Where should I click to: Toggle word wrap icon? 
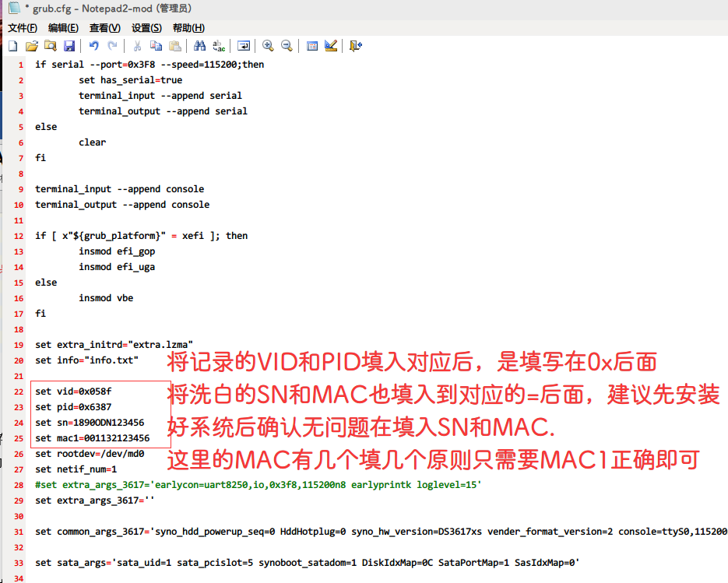coord(243,46)
